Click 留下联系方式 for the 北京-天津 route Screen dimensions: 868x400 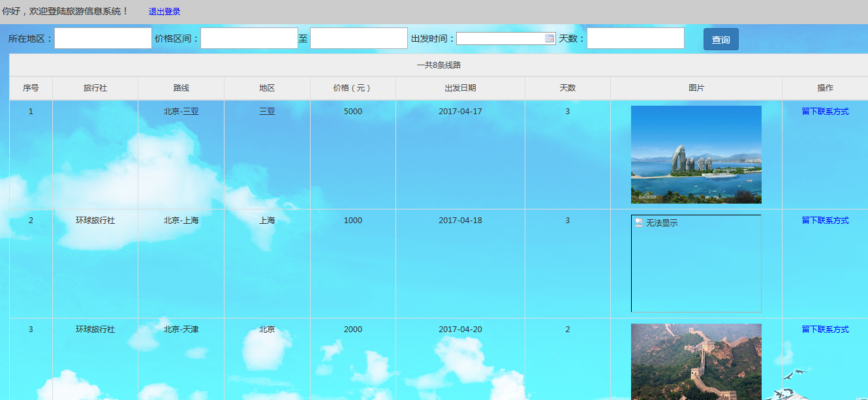pos(825,330)
